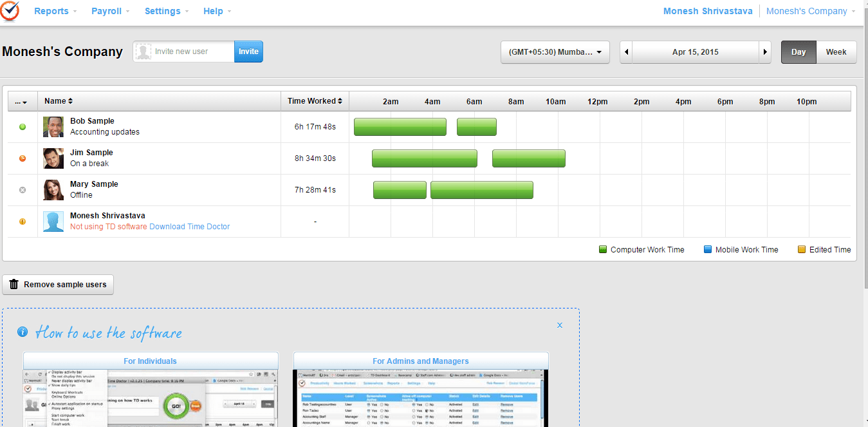Image resolution: width=868 pixels, height=427 pixels.
Task: Sort by Name column header
Action: [59, 101]
